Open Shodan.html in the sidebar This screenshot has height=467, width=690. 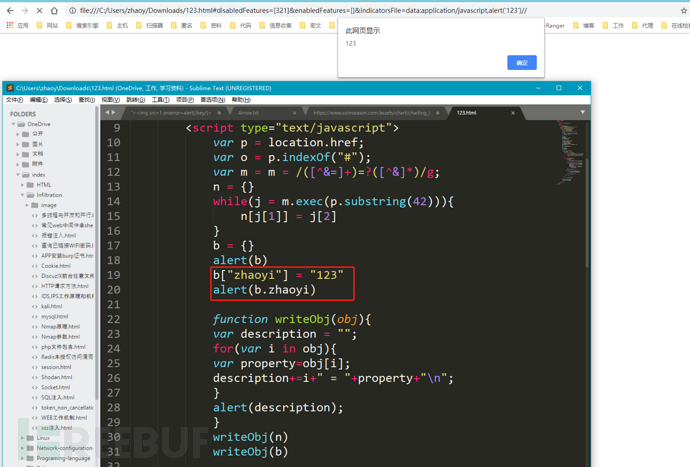[x=56, y=377]
